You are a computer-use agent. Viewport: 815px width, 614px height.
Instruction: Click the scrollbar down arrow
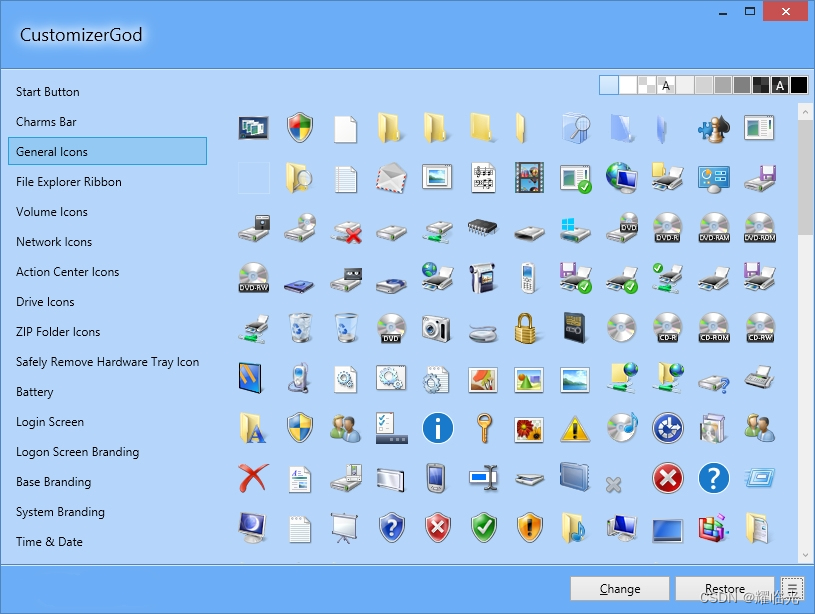coord(805,555)
